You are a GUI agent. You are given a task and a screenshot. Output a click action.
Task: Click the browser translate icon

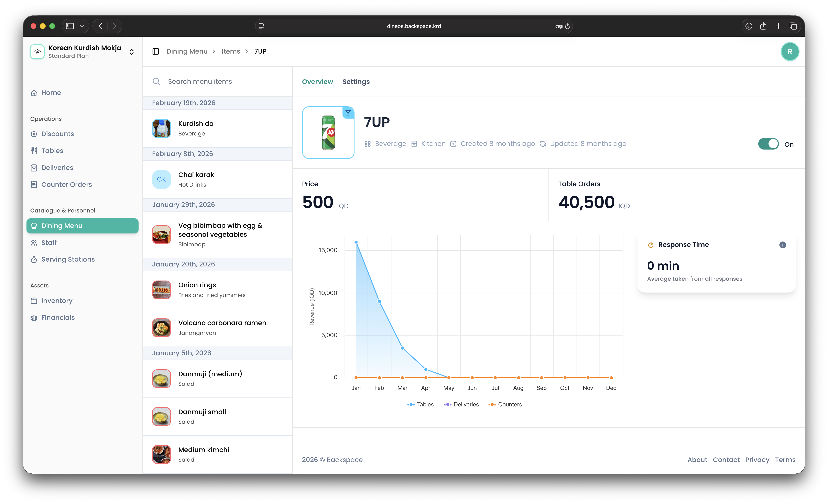tap(558, 26)
